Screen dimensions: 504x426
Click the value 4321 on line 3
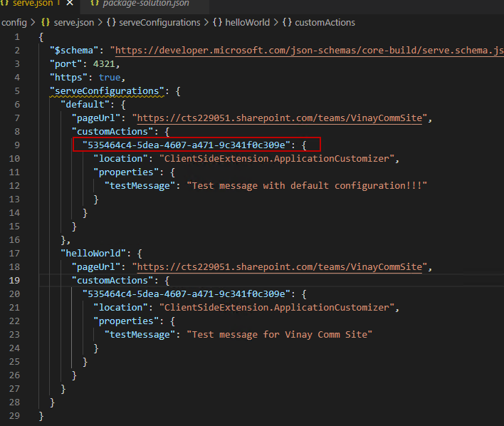point(104,64)
